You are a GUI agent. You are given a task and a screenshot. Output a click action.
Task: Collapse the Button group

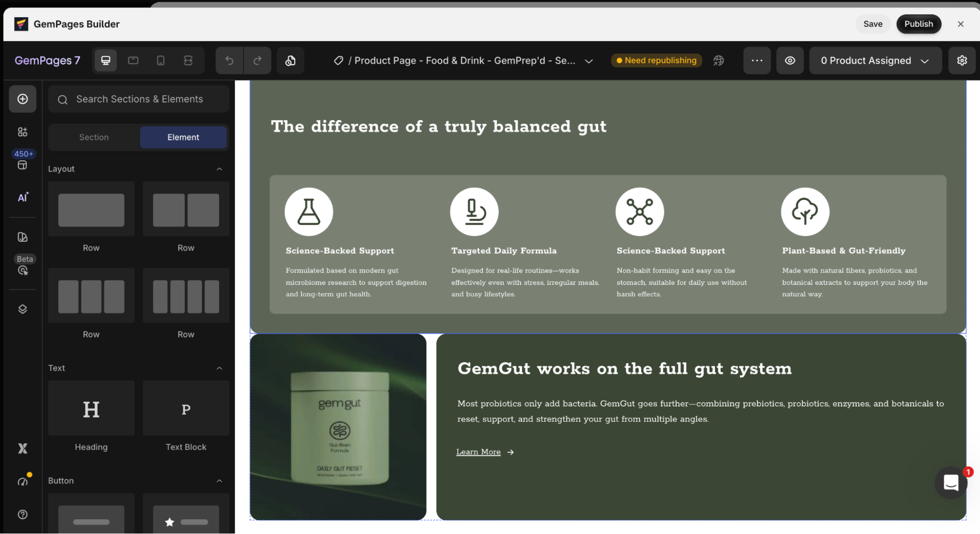pos(219,481)
